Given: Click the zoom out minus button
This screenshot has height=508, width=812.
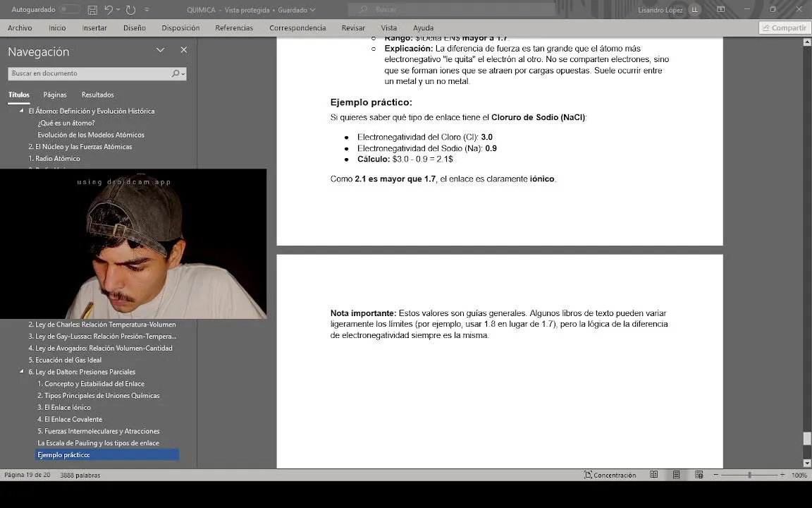Looking at the screenshot, I should [x=715, y=475].
